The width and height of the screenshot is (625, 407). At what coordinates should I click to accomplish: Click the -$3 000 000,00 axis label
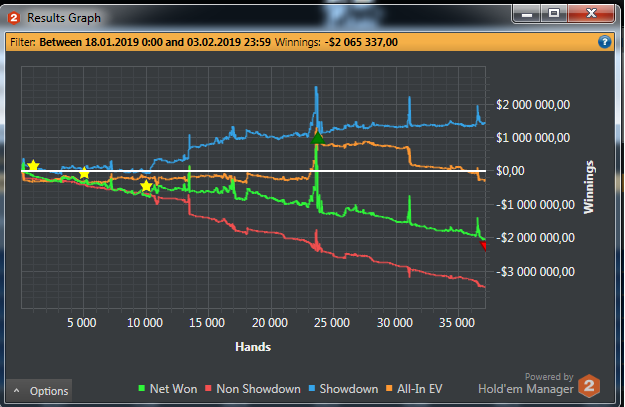tap(535, 272)
